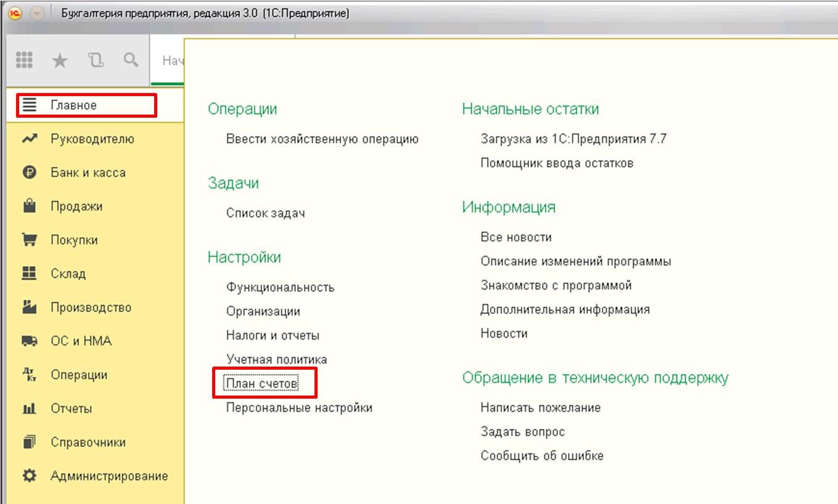
Task: Go to the Склад section
Action: click(x=68, y=274)
